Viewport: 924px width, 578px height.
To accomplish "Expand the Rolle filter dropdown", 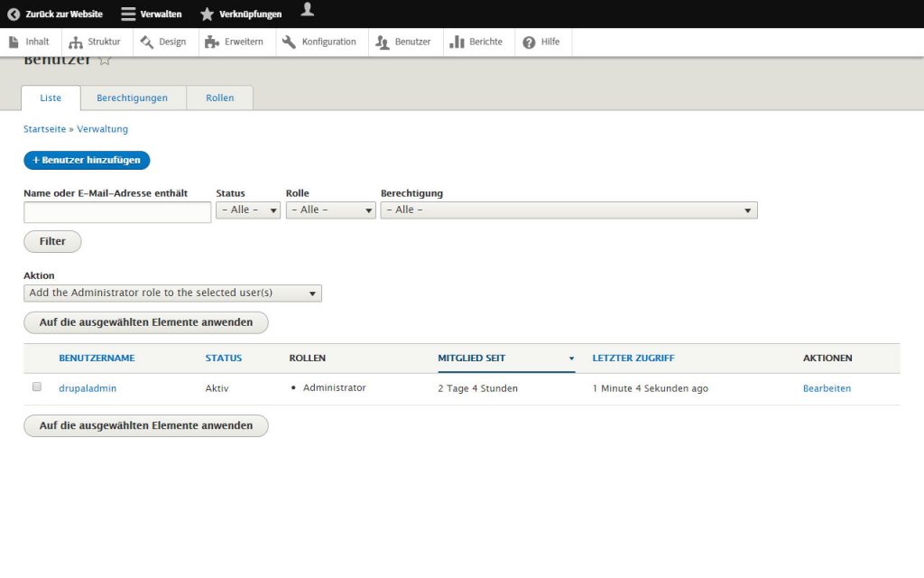I will [330, 210].
